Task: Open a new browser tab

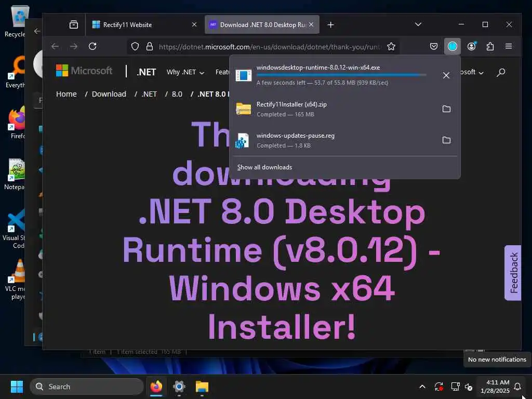Action: coord(331,25)
